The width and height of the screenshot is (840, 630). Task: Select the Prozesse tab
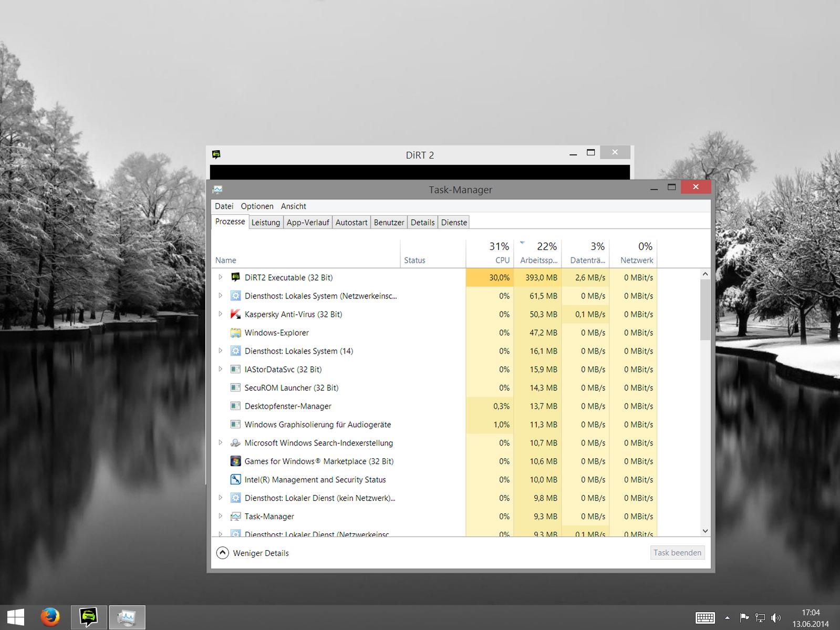[x=230, y=221]
